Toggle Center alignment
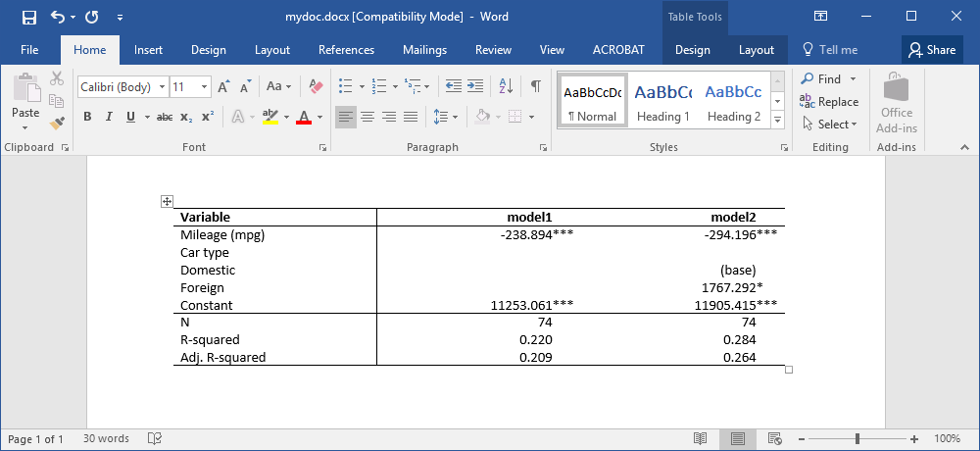This screenshot has width=980, height=451. tap(367, 117)
